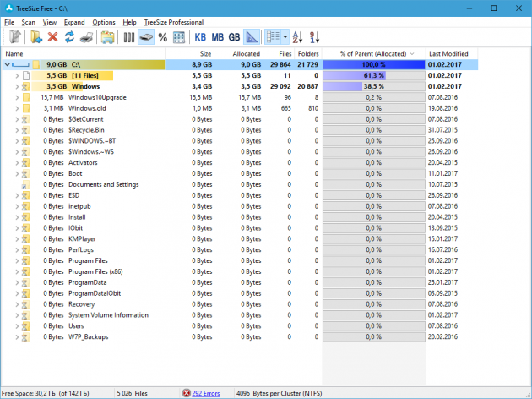Click the select directory toolbar icon

pos(14,37)
